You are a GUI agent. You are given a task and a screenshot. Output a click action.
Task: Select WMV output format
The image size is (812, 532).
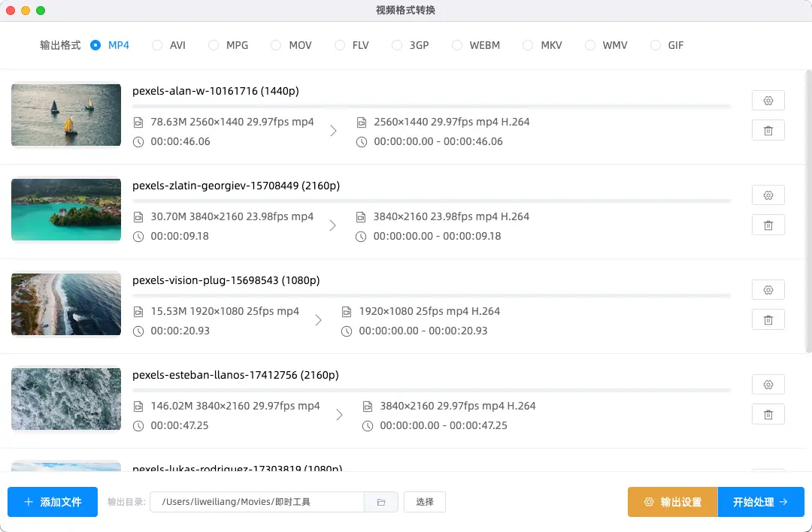pos(607,45)
